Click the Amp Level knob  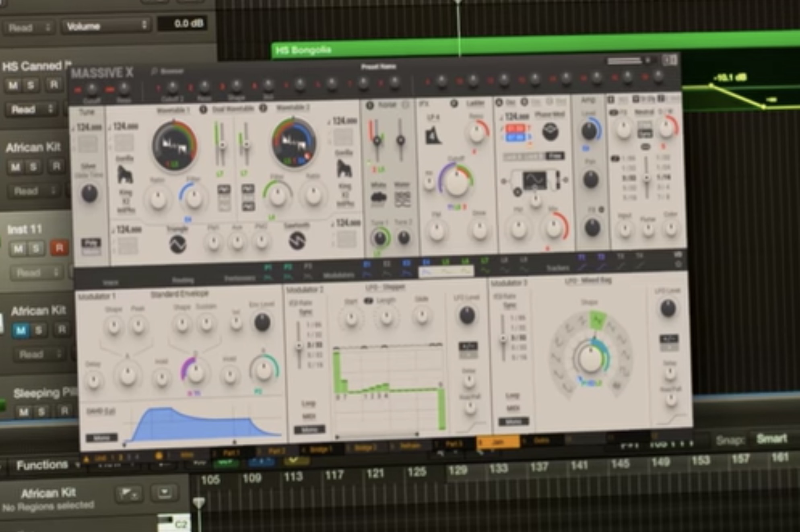589,130
